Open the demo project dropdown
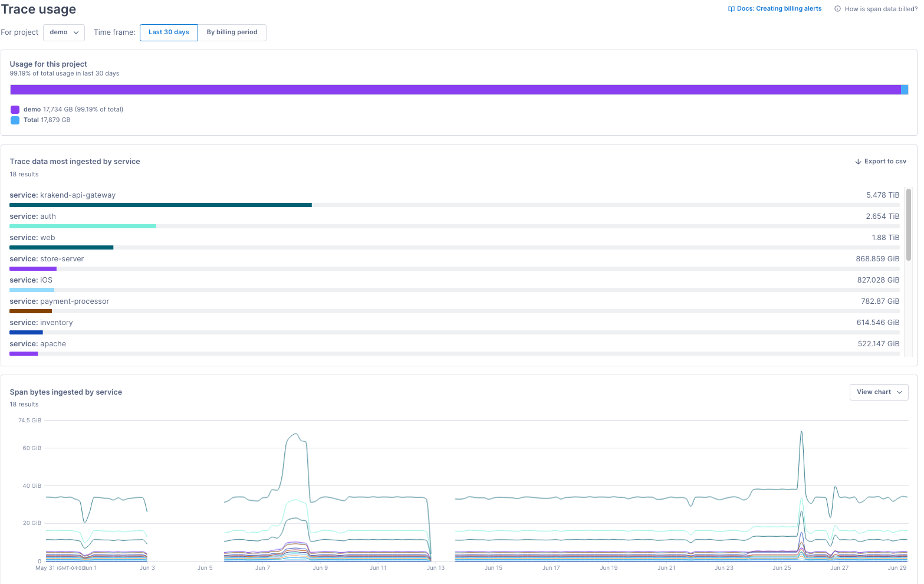Viewport: 924px width, 584px height. coord(64,32)
